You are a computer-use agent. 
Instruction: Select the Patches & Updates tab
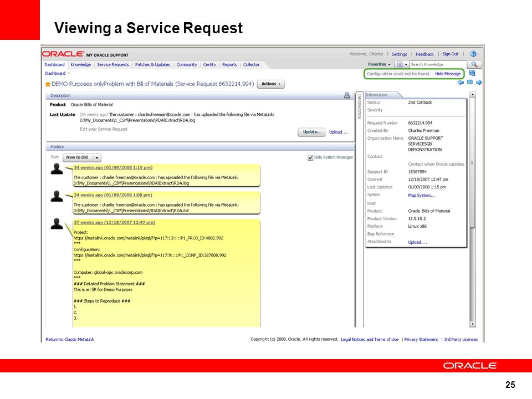(x=153, y=64)
